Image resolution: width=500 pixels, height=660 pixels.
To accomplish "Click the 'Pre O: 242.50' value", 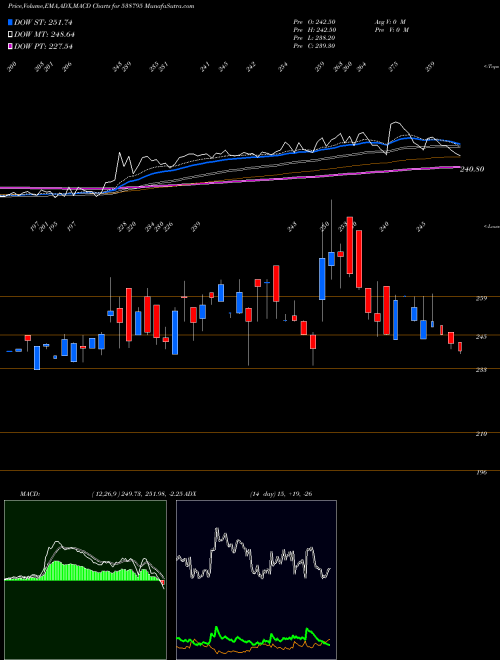I will (x=314, y=22).
